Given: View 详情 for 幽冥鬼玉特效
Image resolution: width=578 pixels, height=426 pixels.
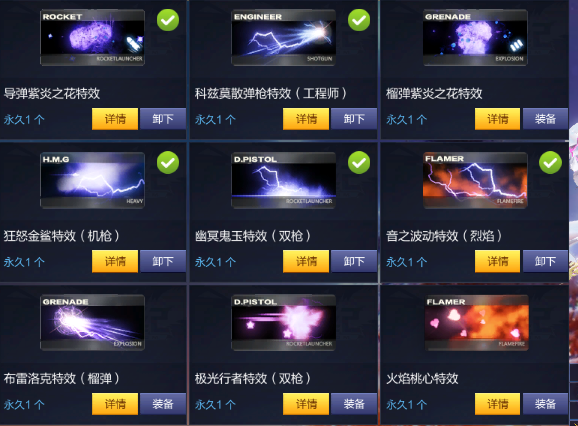Looking at the screenshot, I should [x=306, y=261].
